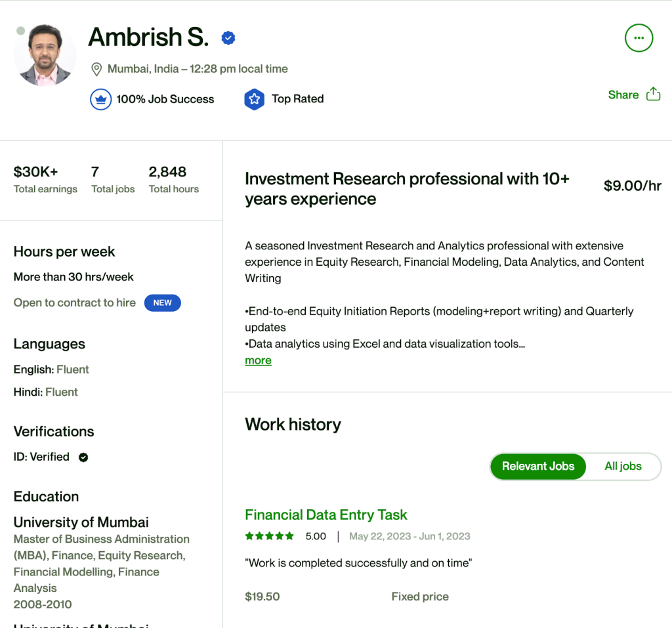Click the Share link
Viewport: 672px width, 628px height.
point(623,94)
